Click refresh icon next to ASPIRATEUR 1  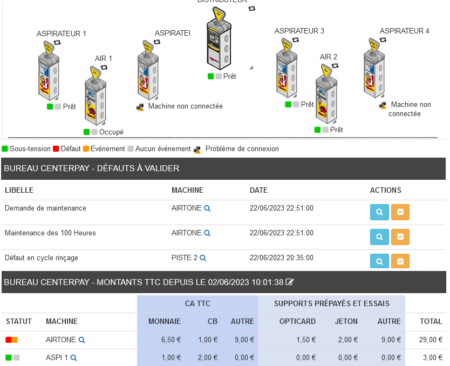pos(57,43)
